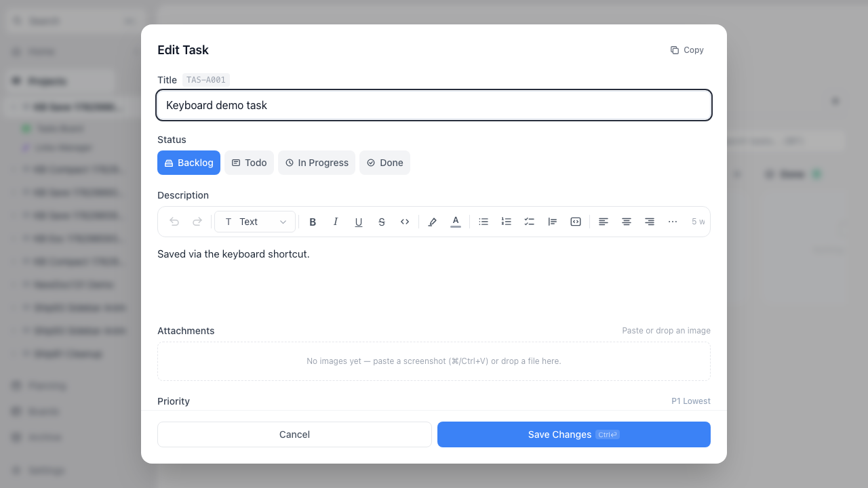Align text right

pos(650,222)
